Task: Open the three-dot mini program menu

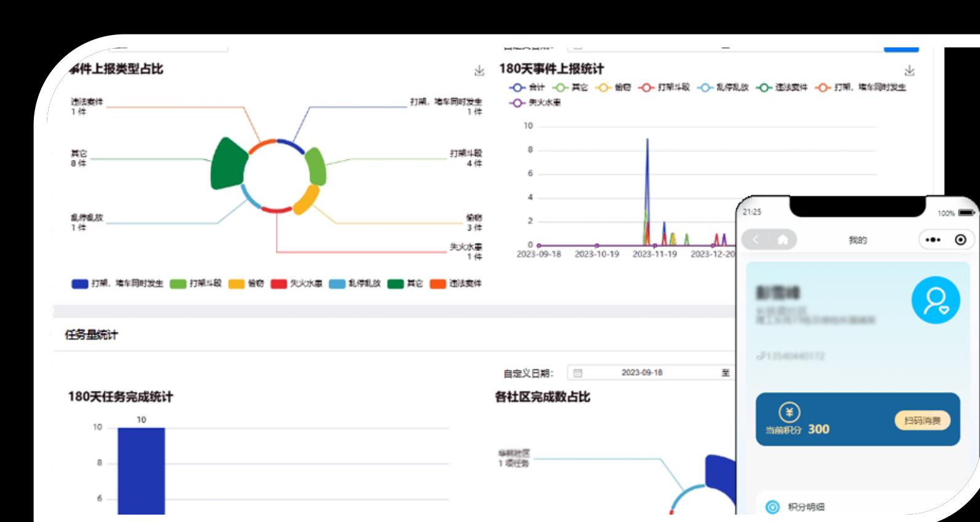Action: (x=933, y=239)
